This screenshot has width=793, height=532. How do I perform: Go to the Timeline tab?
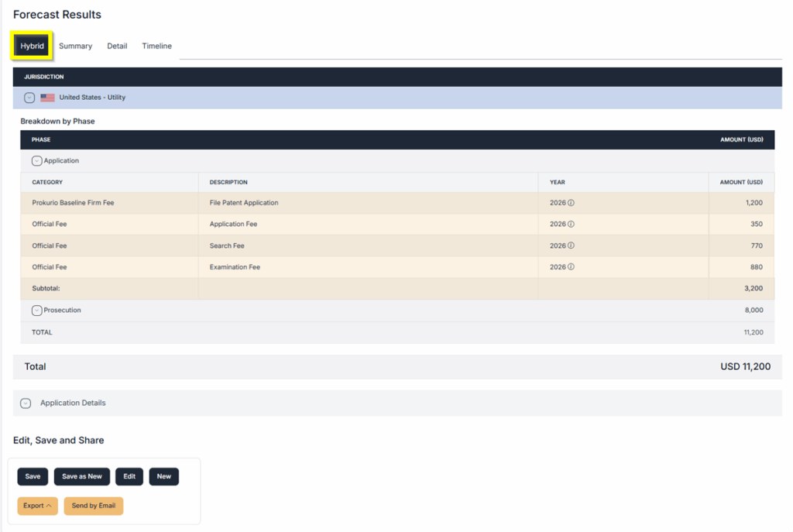(156, 46)
